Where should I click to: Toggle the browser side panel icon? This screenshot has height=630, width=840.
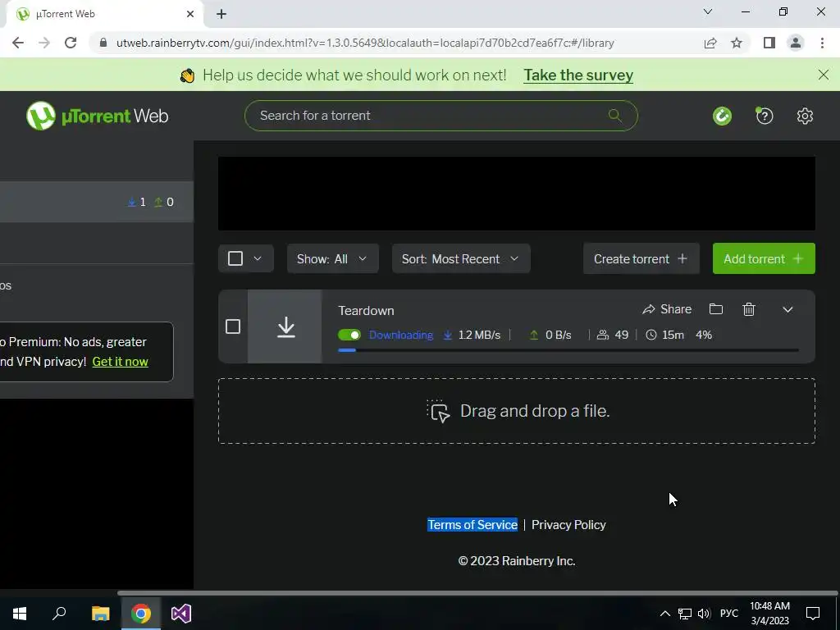click(769, 43)
